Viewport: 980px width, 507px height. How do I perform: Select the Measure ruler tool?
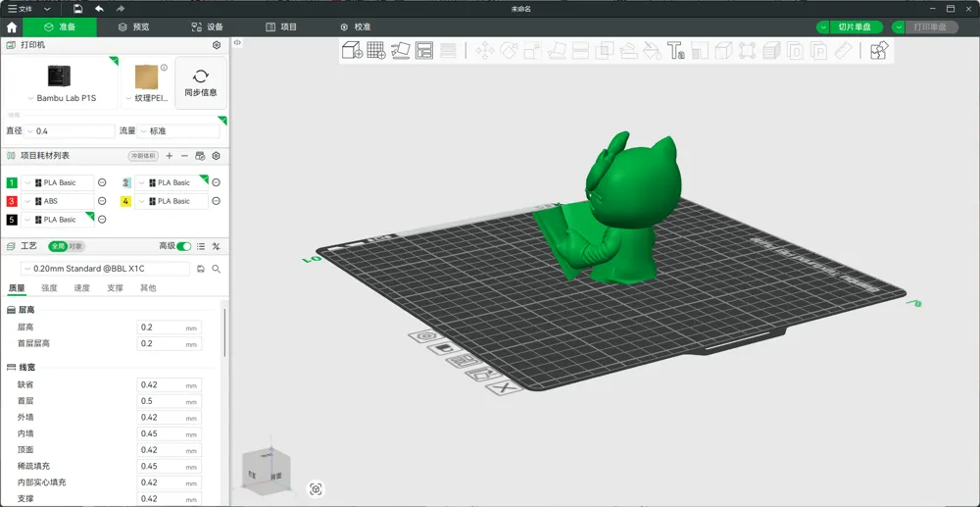pos(843,51)
